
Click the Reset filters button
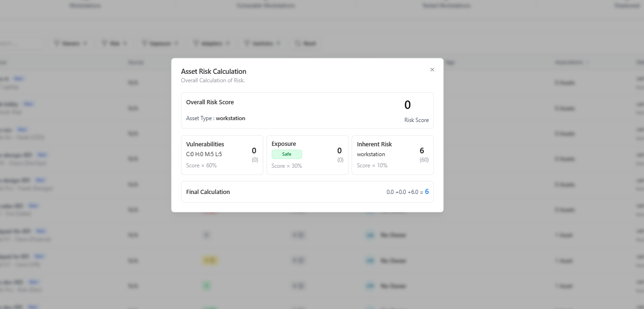tap(306, 43)
